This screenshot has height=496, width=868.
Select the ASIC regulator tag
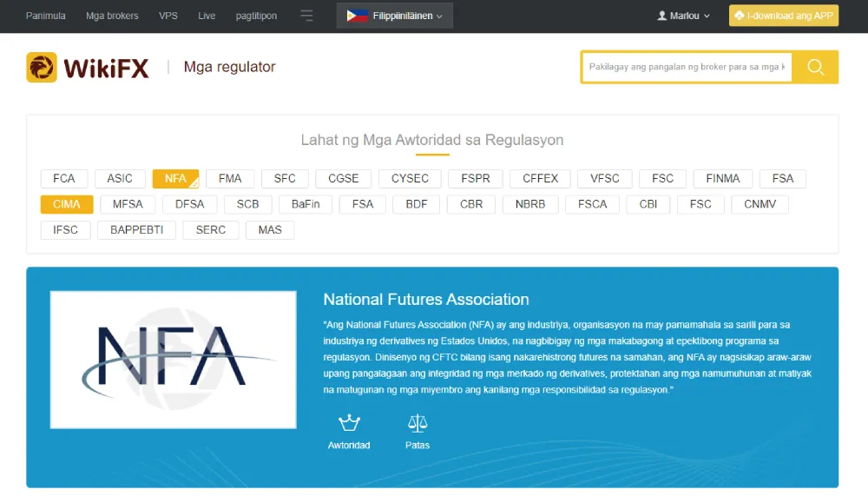point(120,178)
